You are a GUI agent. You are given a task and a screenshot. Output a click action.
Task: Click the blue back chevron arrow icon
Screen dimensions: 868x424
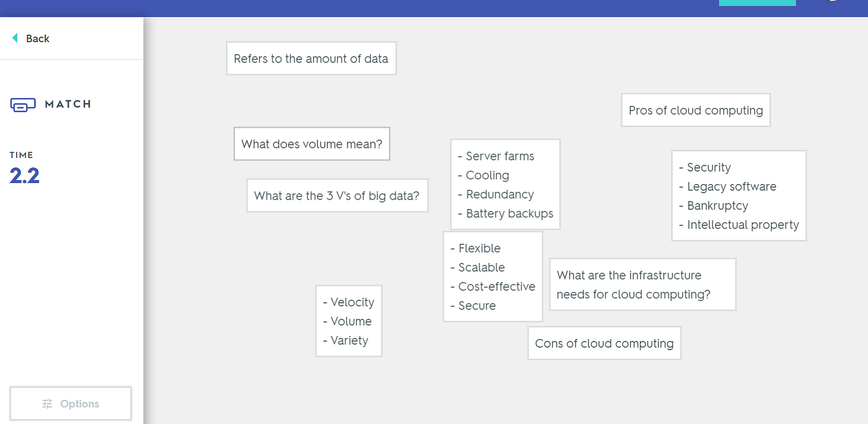(x=14, y=38)
